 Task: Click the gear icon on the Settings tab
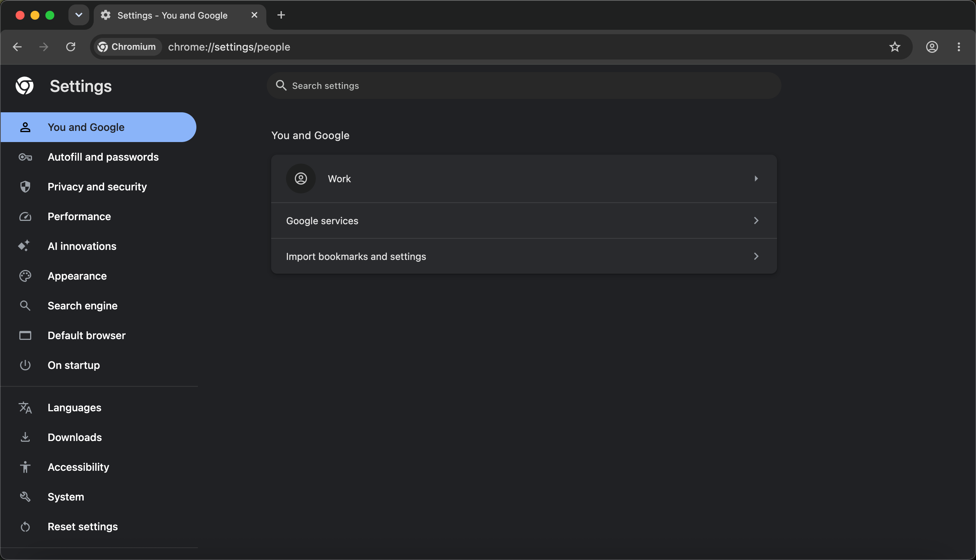tap(105, 15)
